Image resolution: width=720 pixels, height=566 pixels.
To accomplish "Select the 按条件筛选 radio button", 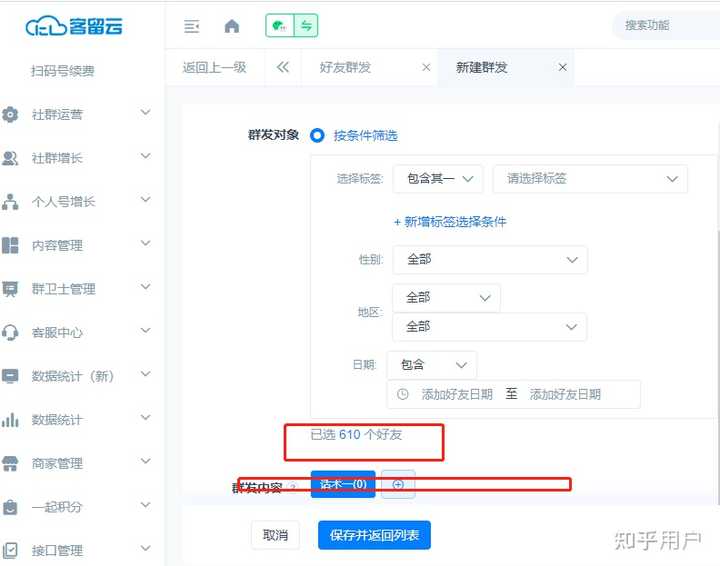I will 318,135.
